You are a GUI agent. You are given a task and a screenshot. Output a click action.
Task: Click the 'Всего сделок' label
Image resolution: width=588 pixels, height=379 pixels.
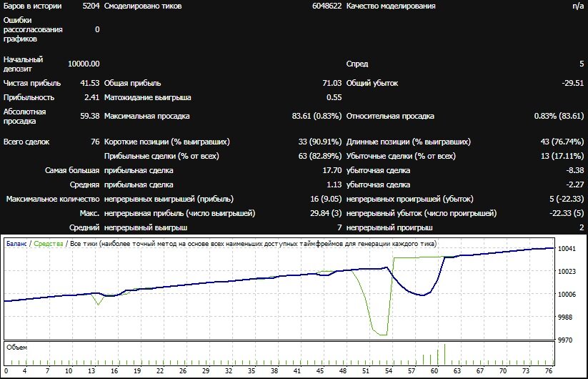[26, 142]
